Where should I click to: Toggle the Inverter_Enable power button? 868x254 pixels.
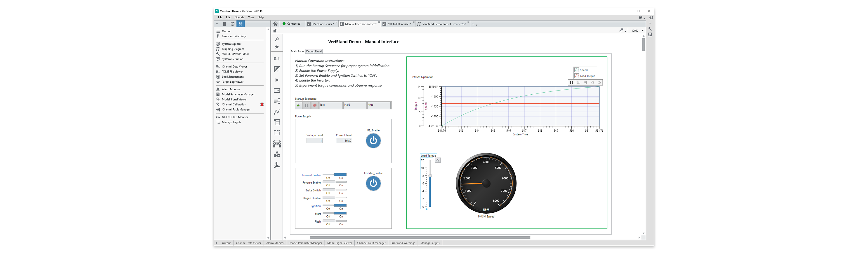pos(373,183)
